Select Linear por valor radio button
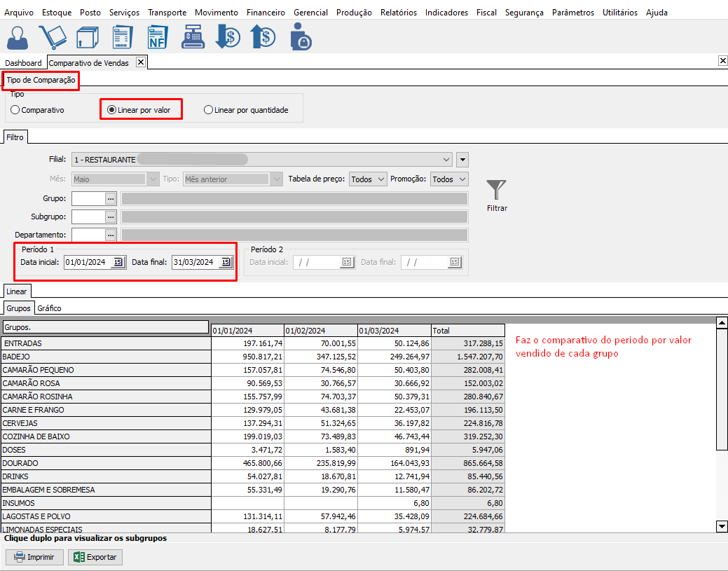Viewport: 728px width, 571px height. coord(112,110)
